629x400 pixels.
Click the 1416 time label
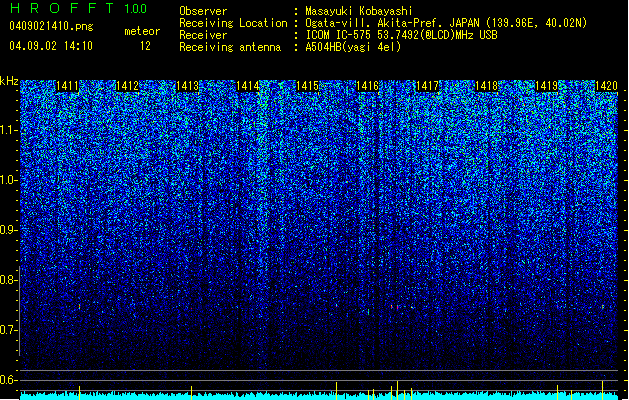[367, 86]
